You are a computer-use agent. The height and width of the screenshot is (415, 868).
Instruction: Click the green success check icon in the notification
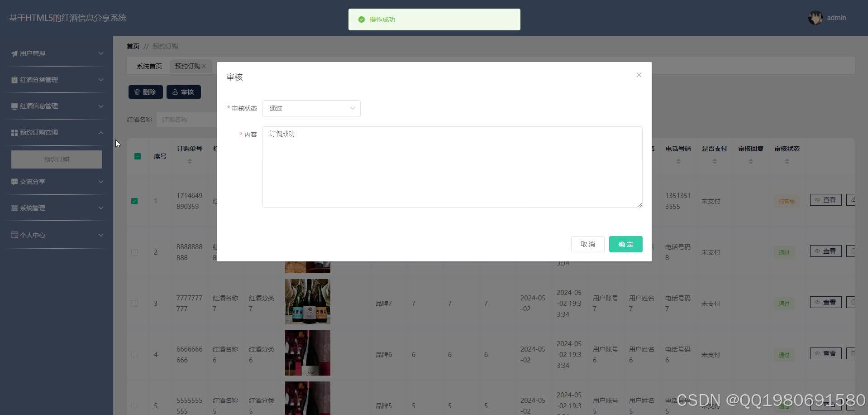click(361, 19)
